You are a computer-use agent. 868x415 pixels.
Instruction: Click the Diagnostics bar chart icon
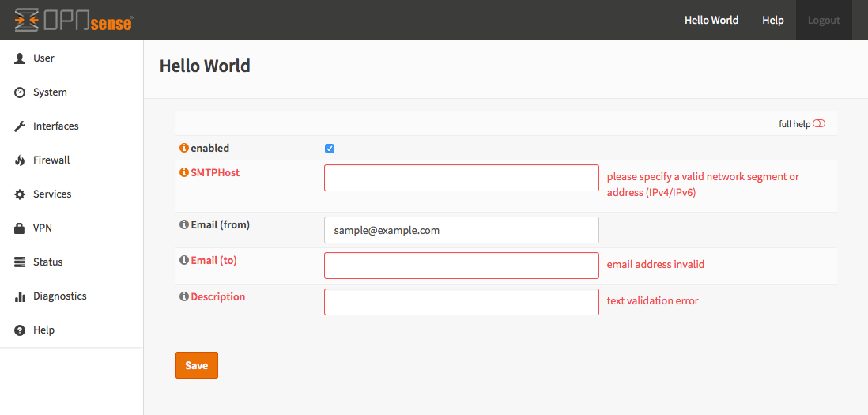pyautogui.click(x=20, y=296)
